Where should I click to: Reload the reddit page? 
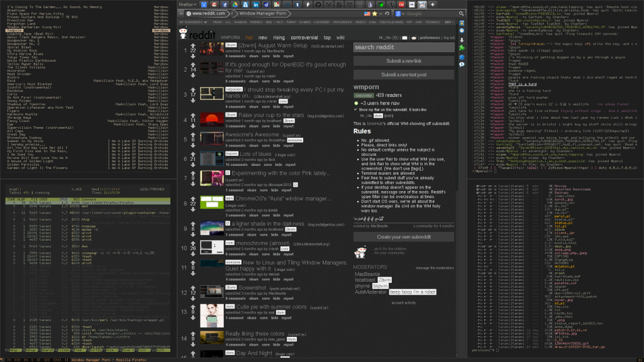[x=386, y=14]
